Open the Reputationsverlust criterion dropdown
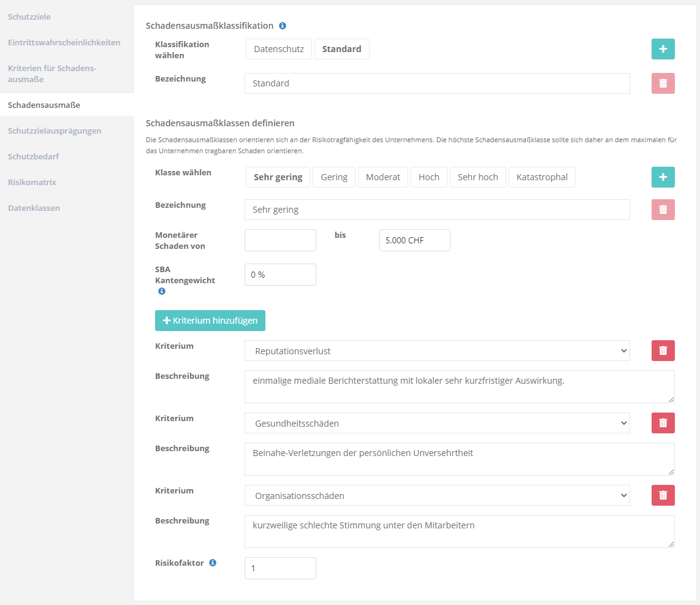 click(436, 351)
